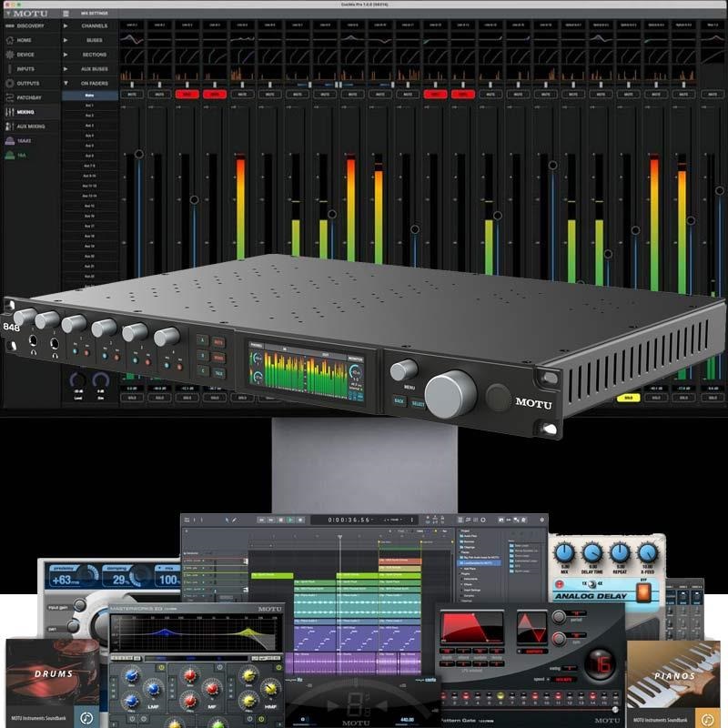Toggle the yellow Solo button at right
Screen dimensions: 728x728
coord(625,398)
